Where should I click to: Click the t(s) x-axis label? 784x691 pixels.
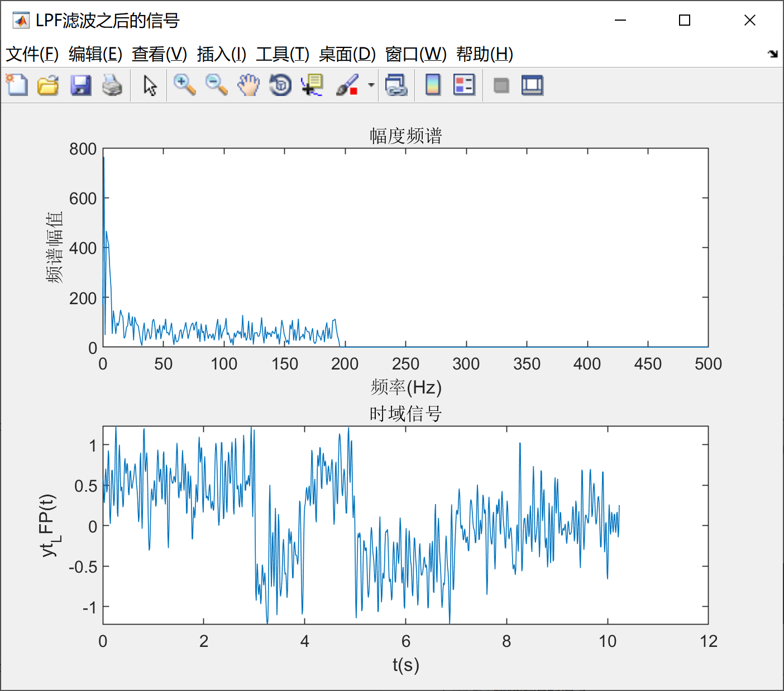(x=406, y=665)
